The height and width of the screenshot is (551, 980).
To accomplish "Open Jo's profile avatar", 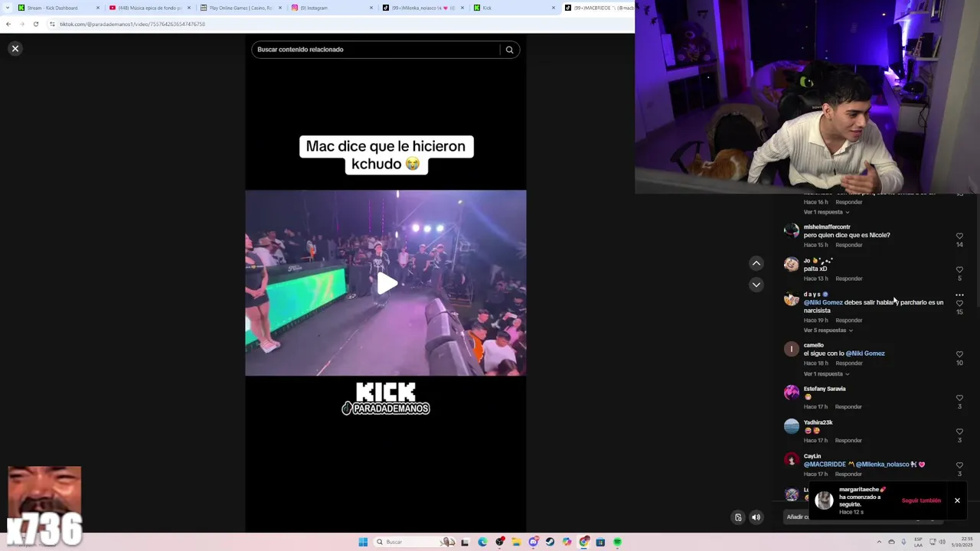I will 792,264.
